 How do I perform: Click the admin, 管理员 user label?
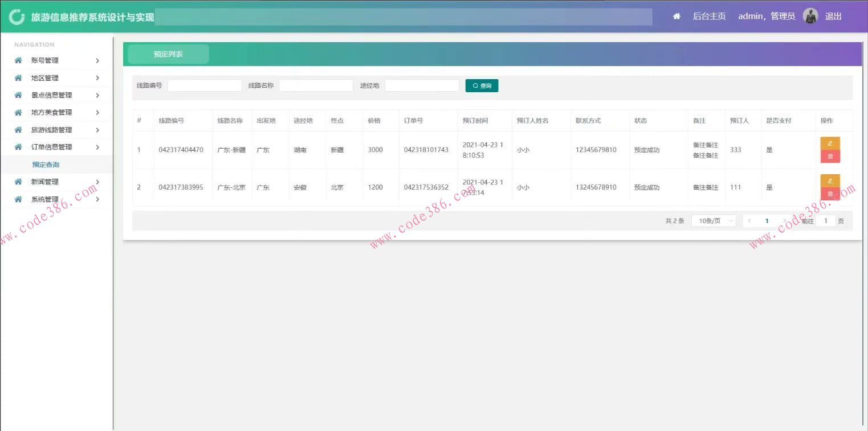coord(767,17)
